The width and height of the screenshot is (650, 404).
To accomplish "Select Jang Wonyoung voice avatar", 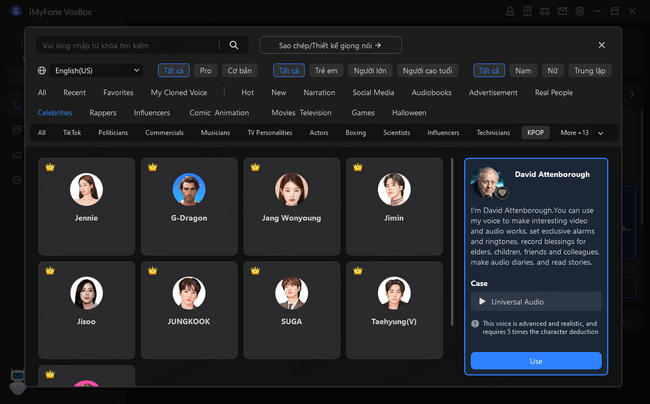I will [x=291, y=189].
